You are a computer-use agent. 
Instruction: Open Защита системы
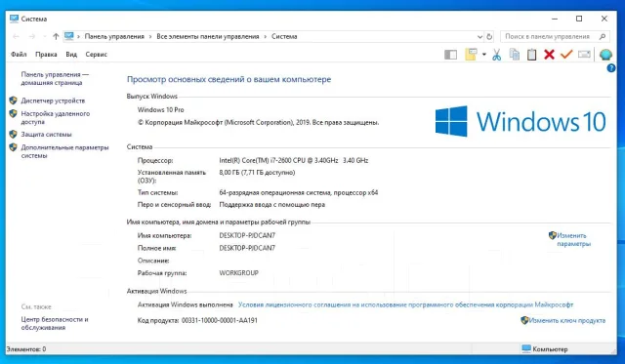click(x=46, y=135)
